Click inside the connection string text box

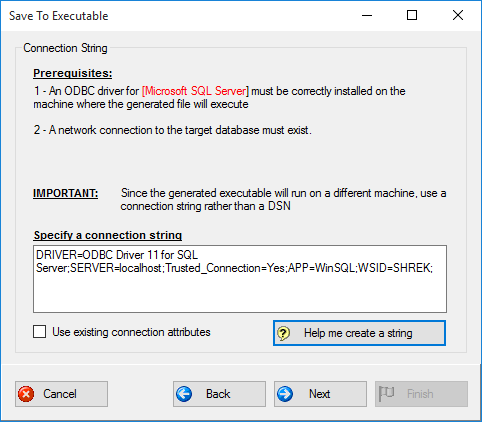coord(240,279)
